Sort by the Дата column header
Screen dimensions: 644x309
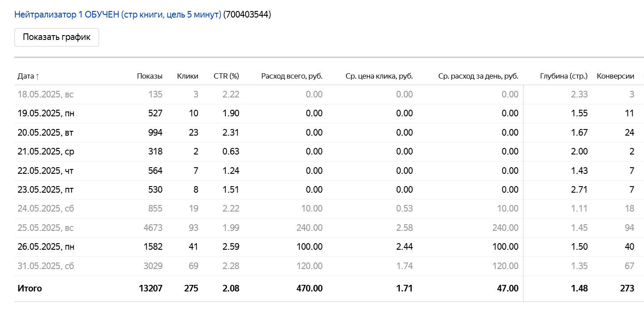coord(25,76)
